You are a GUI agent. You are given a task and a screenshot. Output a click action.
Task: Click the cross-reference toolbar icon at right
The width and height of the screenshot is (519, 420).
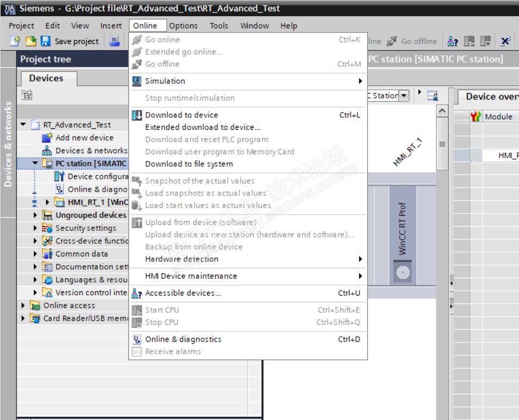pyautogui.click(x=505, y=41)
